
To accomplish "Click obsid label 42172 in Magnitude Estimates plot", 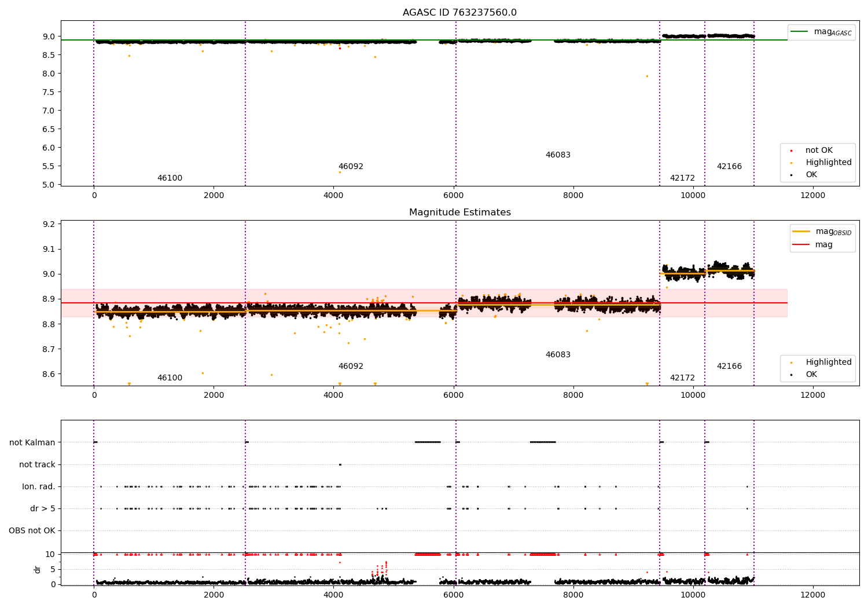I will coord(682,378).
